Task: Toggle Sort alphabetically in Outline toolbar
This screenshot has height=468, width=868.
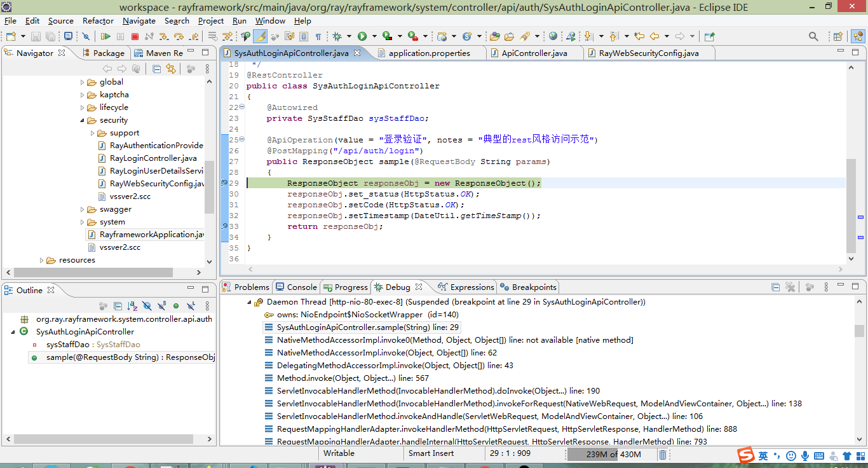Action: (132, 306)
